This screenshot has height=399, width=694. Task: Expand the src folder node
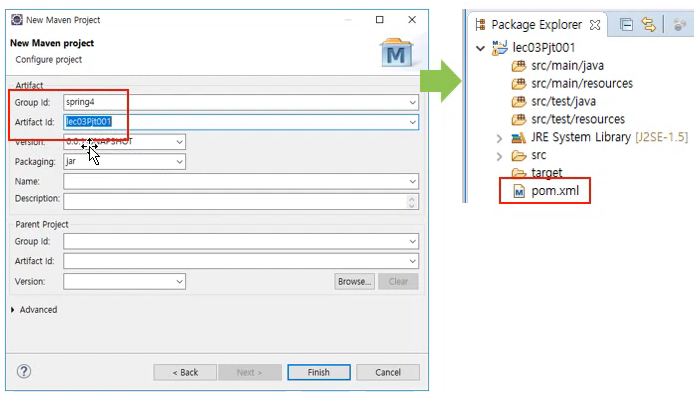tap(499, 156)
